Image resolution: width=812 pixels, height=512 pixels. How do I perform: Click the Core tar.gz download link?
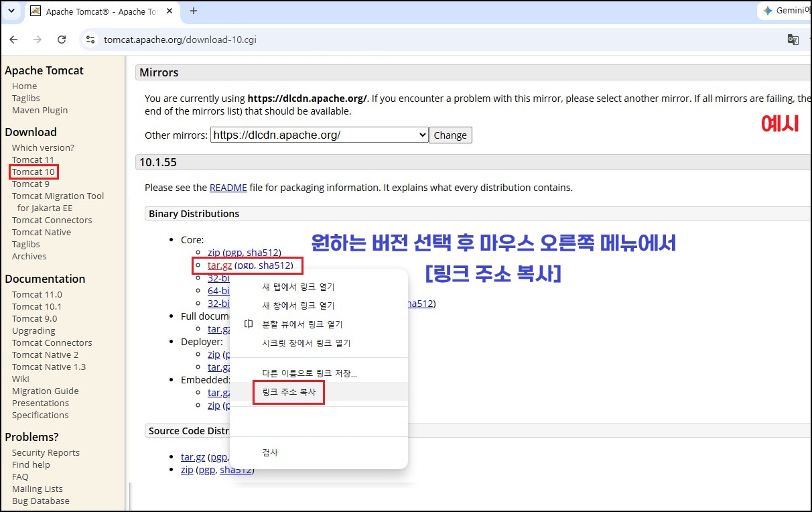click(220, 265)
